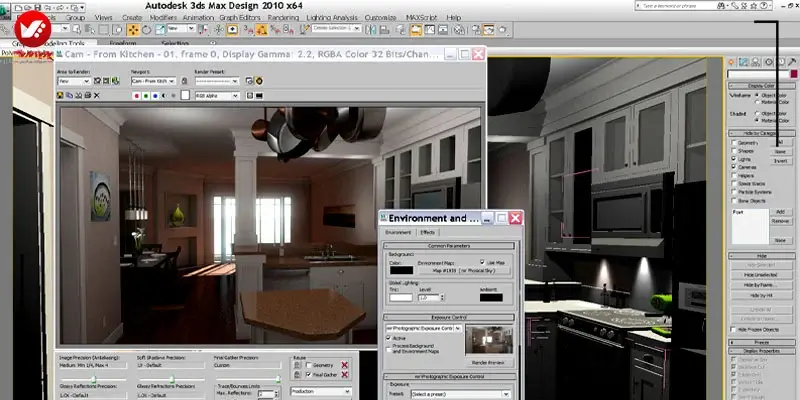Enable the Geometry reuse checkbox
Screen dimensions: 800x400
click(309, 365)
